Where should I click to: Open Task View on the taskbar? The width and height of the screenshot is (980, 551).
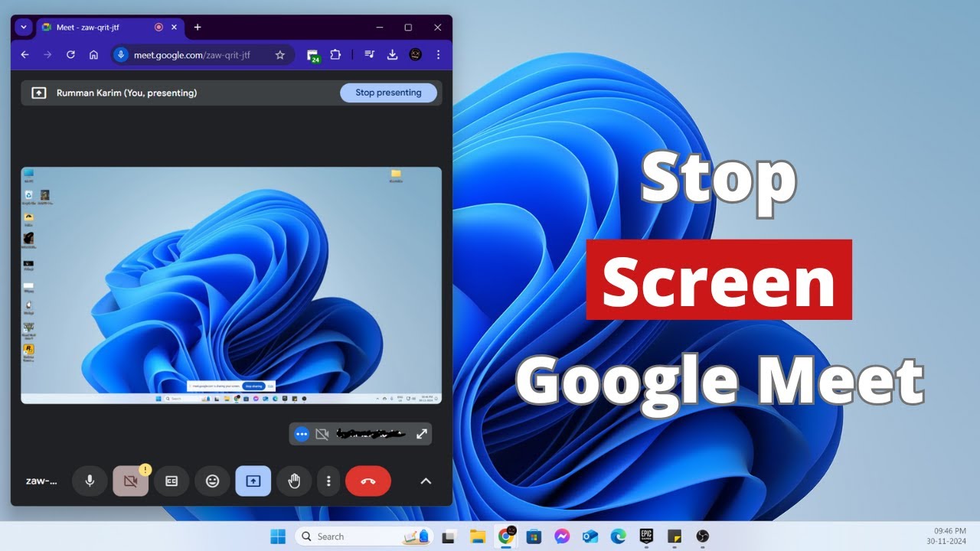pos(449,536)
